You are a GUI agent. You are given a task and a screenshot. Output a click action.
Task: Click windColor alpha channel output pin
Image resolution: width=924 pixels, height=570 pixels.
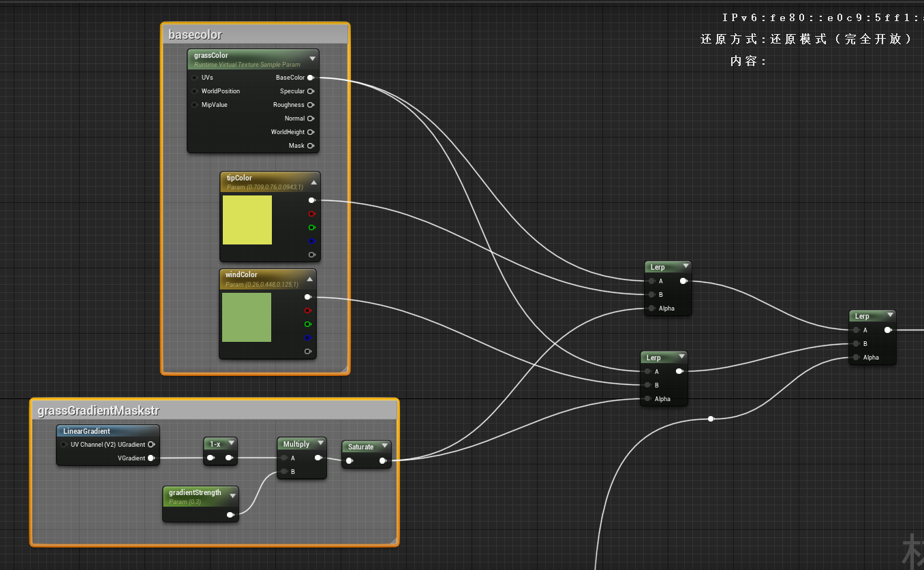pos(307,351)
